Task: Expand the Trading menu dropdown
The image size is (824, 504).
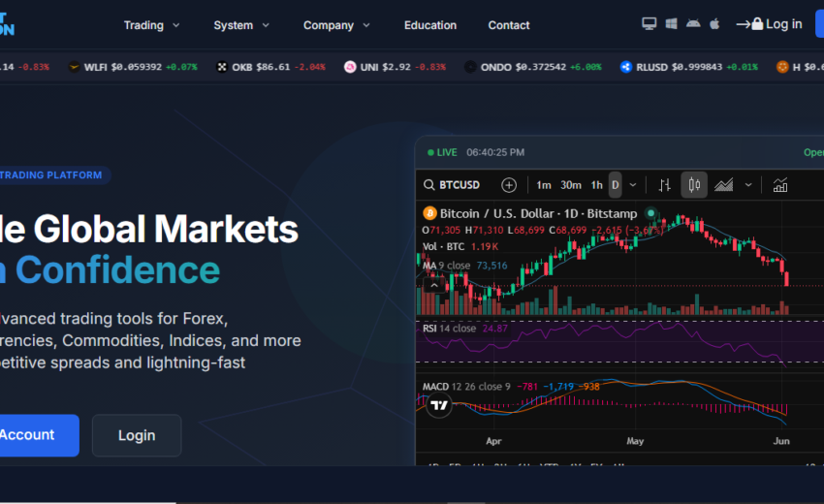Action: click(151, 25)
